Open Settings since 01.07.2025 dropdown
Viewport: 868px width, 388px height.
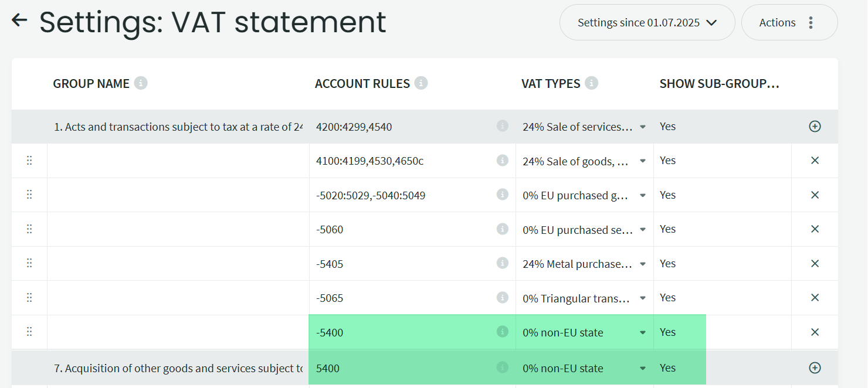click(647, 23)
